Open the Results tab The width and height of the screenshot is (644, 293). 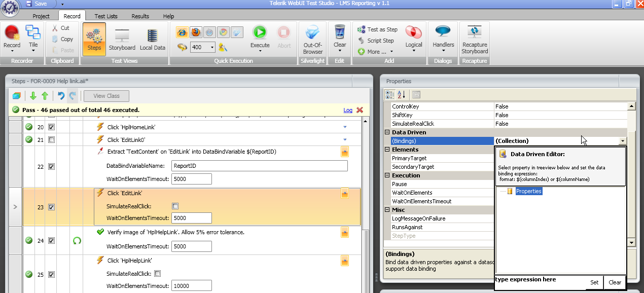point(140,16)
